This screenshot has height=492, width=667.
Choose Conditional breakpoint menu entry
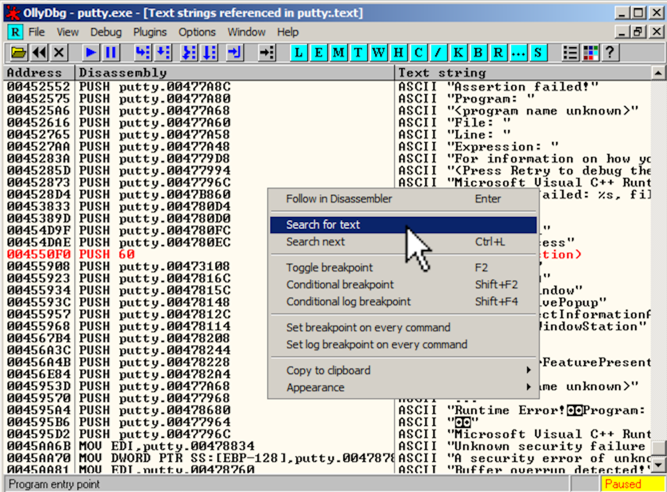click(x=403, y=284)
